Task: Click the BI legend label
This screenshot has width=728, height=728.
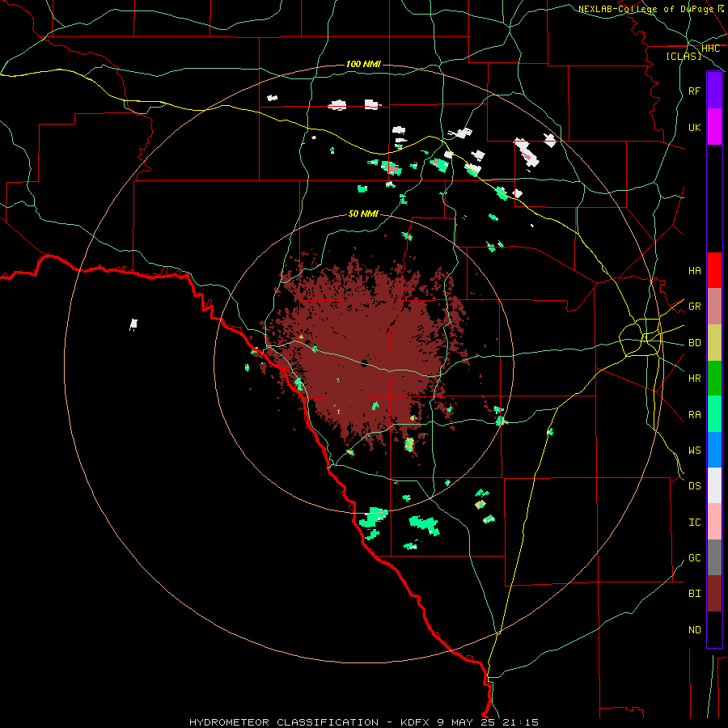Action: coord(695,594)
